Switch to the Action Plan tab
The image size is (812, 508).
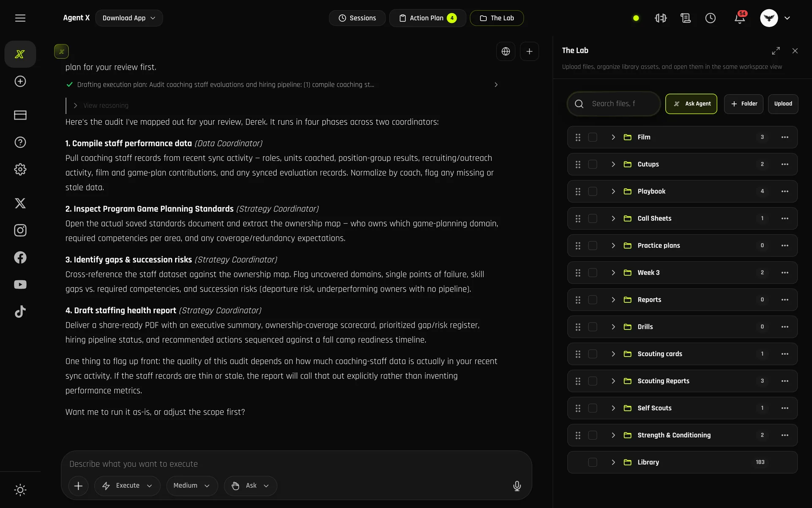428,18
